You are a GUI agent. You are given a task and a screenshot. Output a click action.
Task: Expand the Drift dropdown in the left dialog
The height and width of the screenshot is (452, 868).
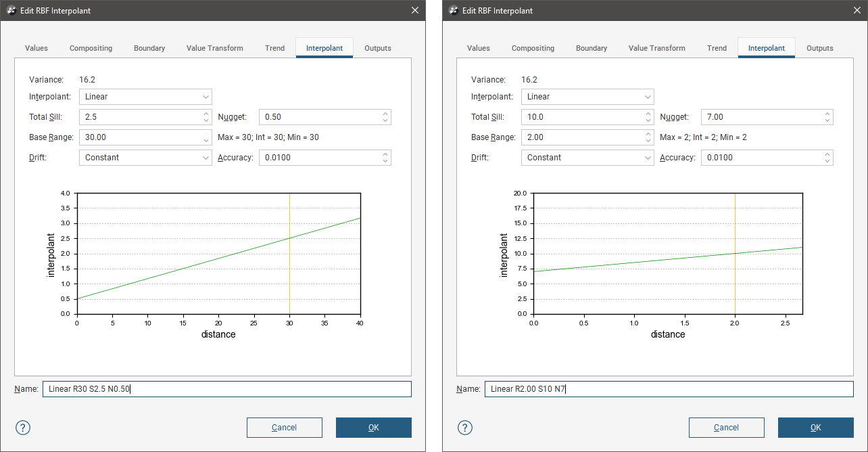(145, 158)
